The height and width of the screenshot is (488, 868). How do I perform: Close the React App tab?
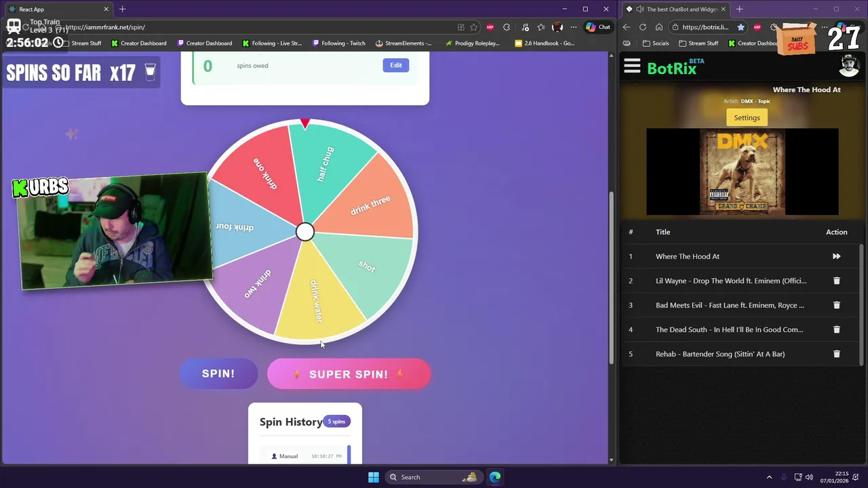[x=106, y=9]
